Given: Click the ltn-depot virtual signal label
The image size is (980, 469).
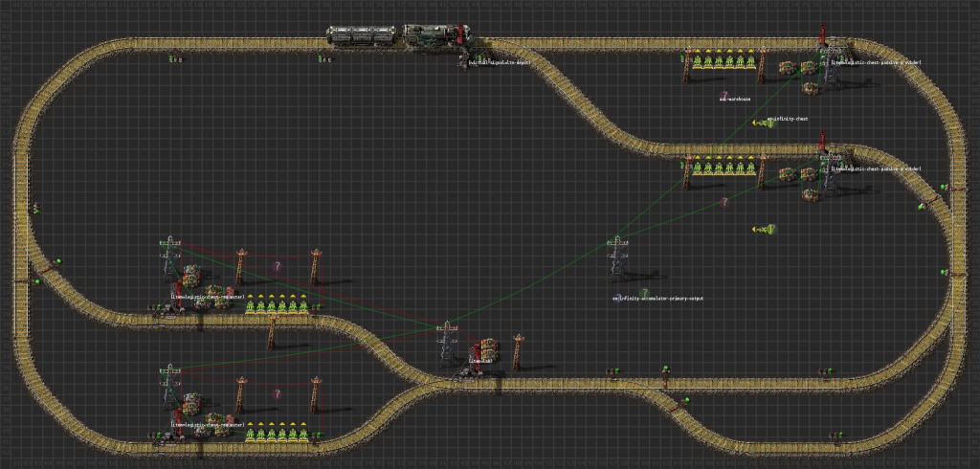Looking at the screenshot, I should 500,62.
